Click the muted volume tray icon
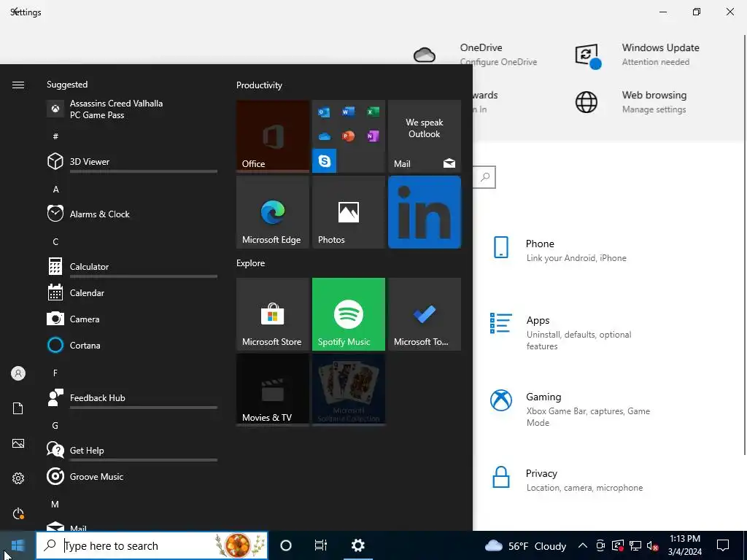The height and width of the screenshot is (560, 747). pyautogui.click(x=652, y=545)
